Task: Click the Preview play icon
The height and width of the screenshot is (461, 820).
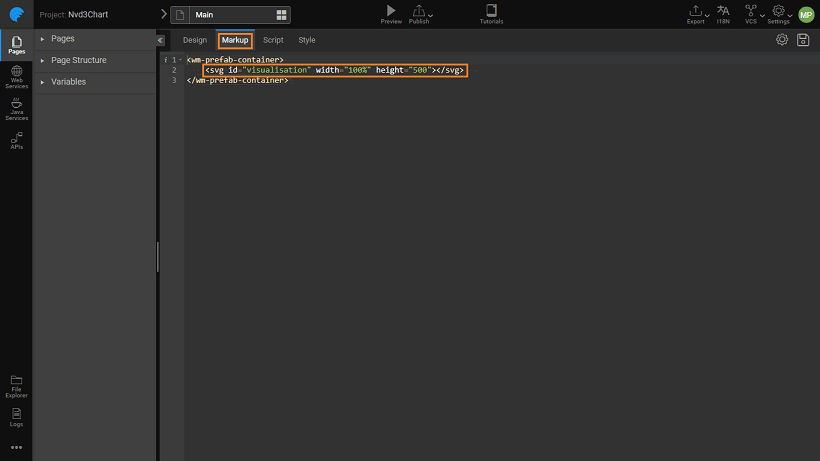Action: pos(391,11)
